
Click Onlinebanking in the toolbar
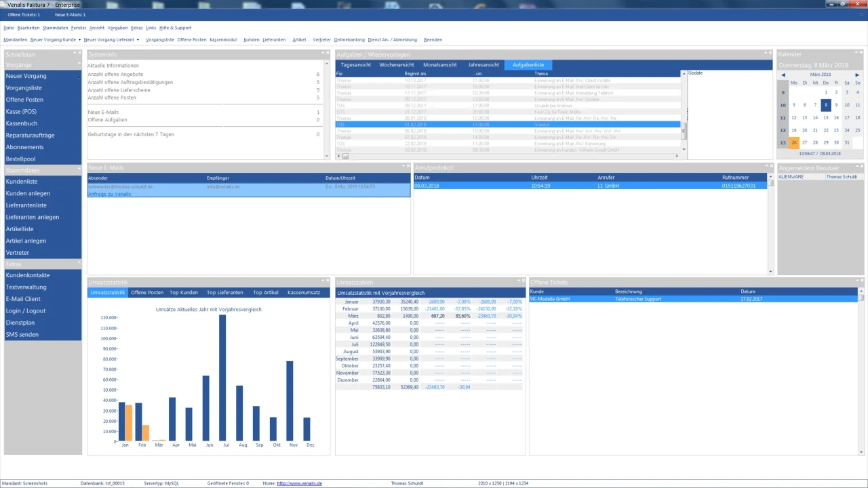pos(349,40)
